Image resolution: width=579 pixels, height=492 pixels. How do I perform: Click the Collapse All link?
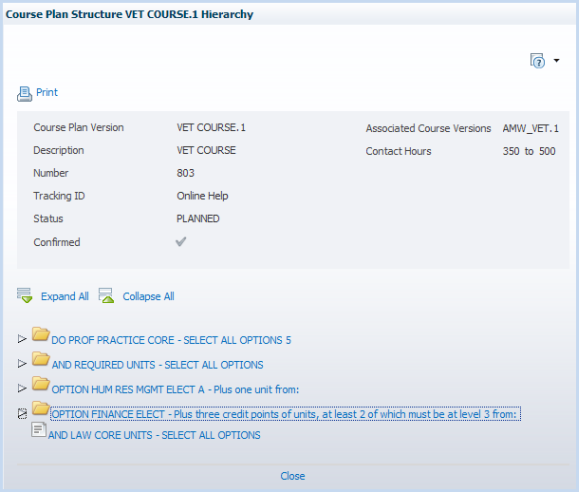tap(148, 296)
